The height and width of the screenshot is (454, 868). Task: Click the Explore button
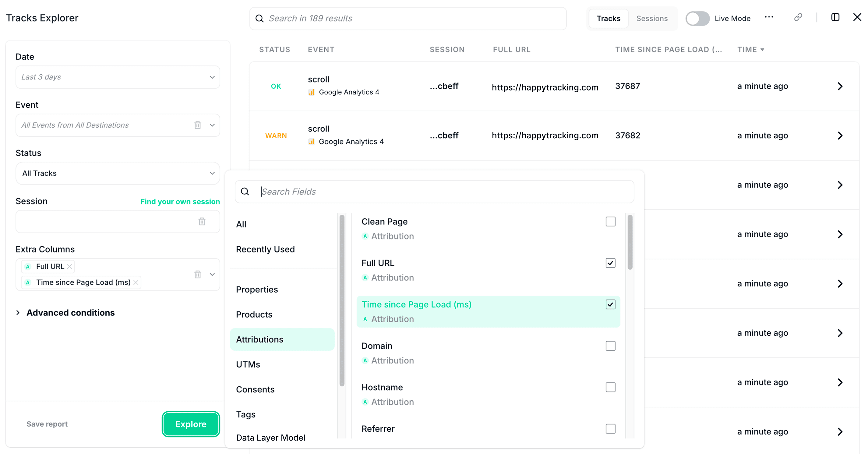(x=191, y=424)
